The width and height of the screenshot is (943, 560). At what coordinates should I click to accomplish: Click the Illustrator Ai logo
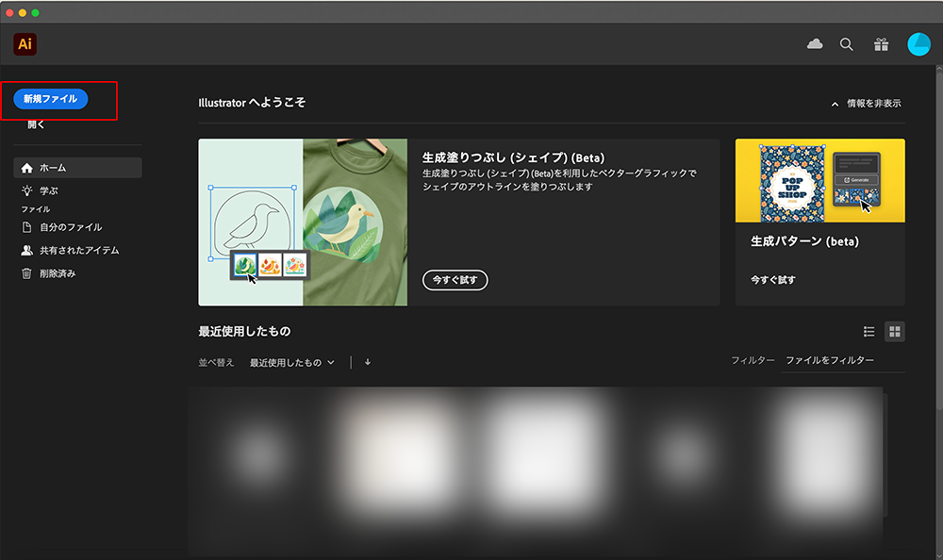[x=25, y=44]
